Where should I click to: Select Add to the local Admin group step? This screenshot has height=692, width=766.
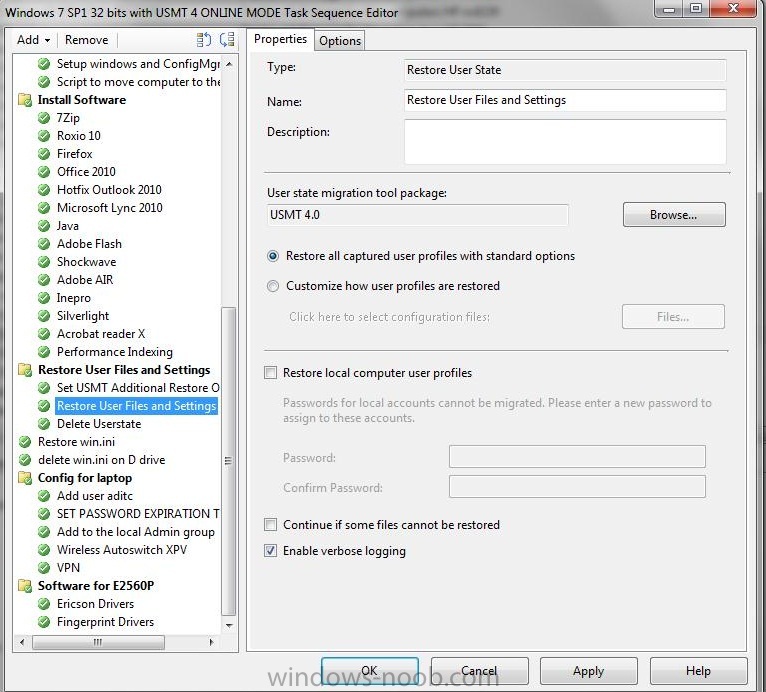coord(136,532)
